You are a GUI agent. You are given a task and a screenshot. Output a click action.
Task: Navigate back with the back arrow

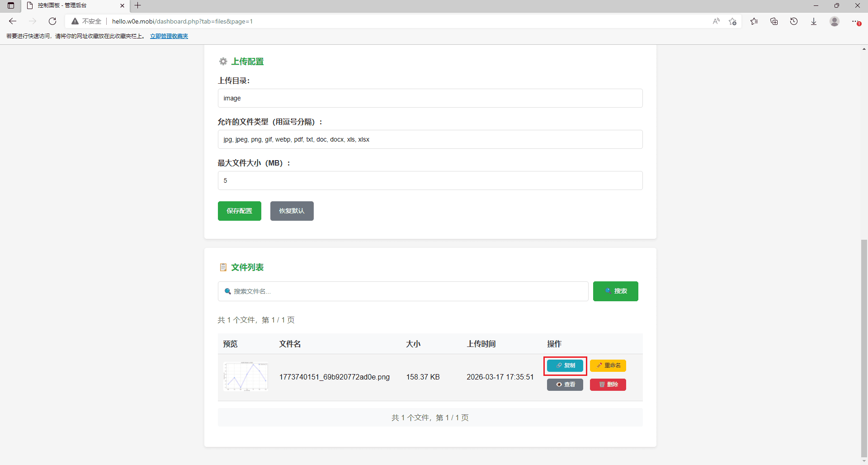point(12,21)
